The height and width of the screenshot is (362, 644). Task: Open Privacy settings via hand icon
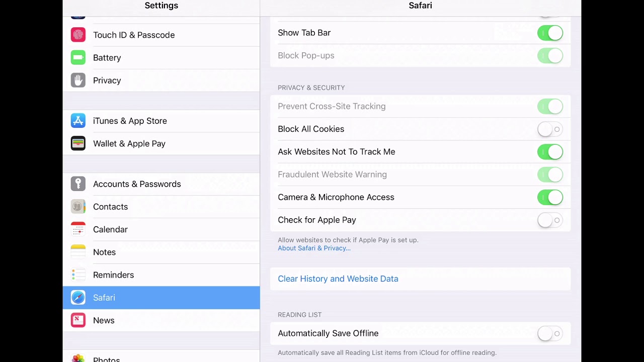[78, 80]
